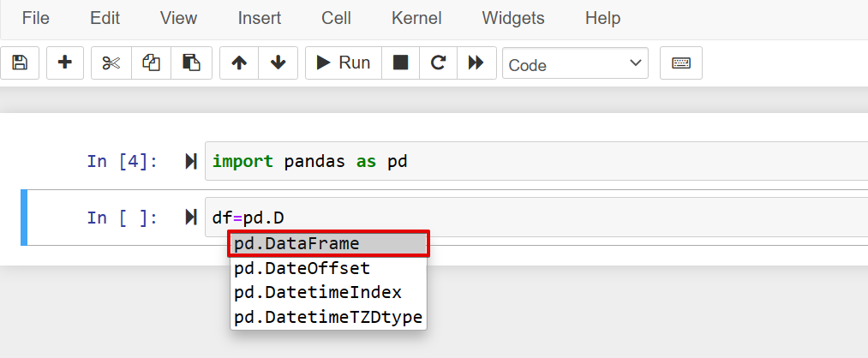Run the current cell
The image size is (868, 358).
coord(344,63)
